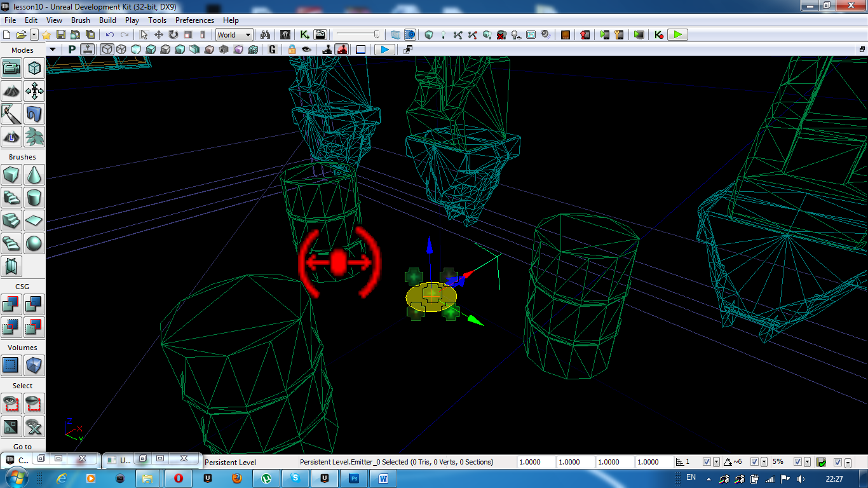Click the Build Geometry cube icon
868x488 pixels.
[x=429, y=35]
